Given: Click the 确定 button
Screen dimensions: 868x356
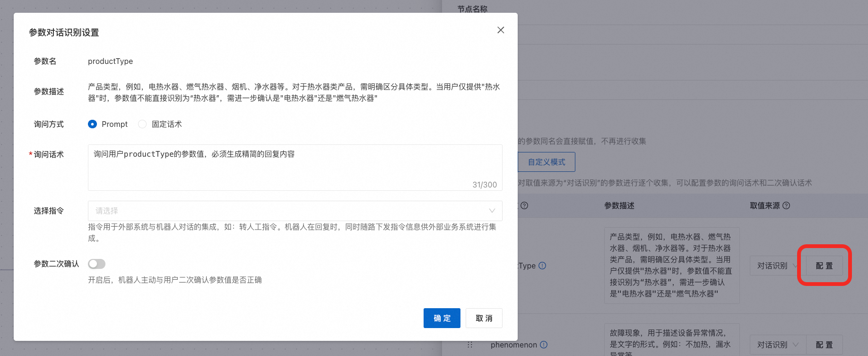Looking at the screenshot, I should click(442, 318).
